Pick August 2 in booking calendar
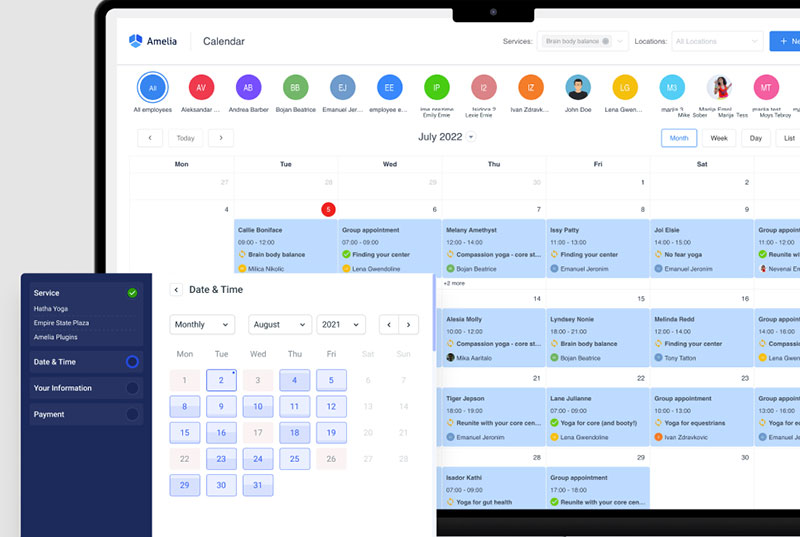The image size is (800, 537). [x=221, y=380]
